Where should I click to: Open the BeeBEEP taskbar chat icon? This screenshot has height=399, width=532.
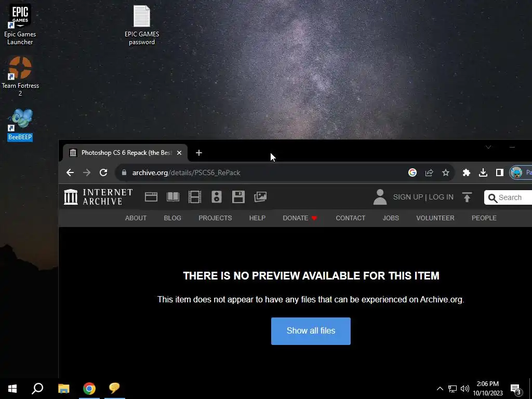click(115, 389)
